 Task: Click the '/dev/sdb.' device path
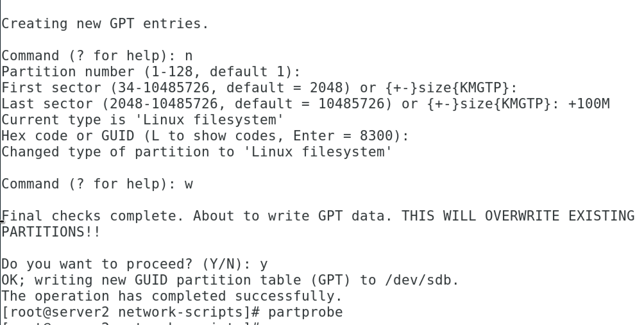click(422, 280)
